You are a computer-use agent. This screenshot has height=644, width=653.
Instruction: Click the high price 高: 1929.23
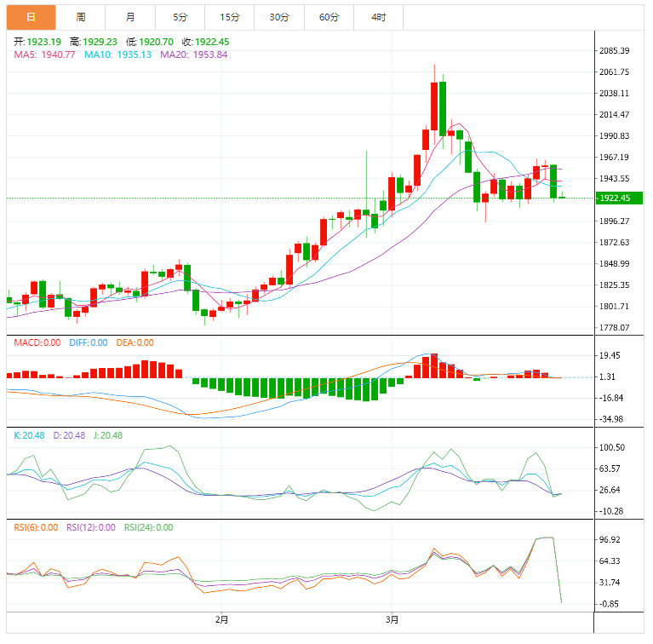94,42
